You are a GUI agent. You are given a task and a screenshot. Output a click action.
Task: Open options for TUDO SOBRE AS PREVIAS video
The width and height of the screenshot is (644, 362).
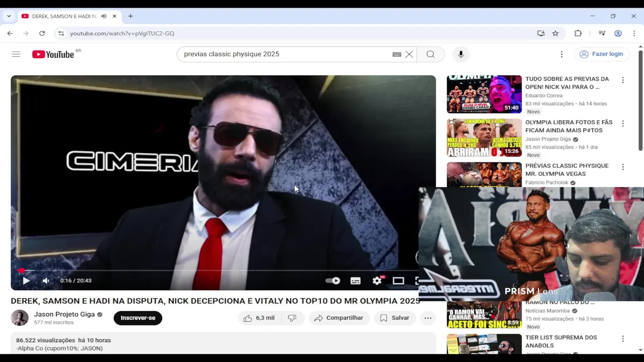[x=623, y=80]
